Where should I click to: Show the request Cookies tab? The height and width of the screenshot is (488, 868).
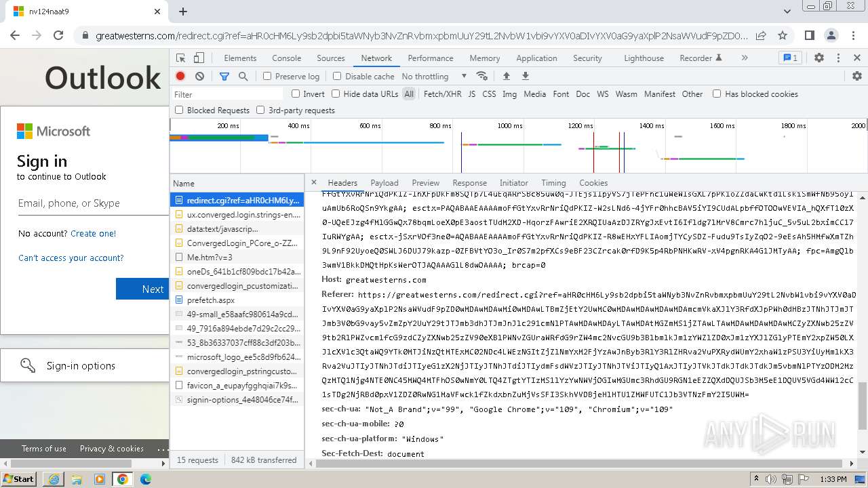[593, 183]
